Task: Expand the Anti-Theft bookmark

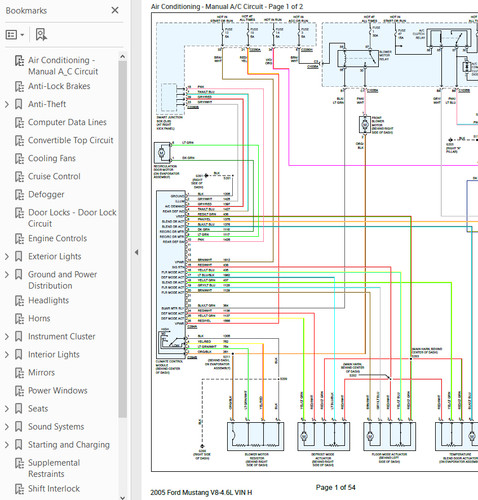Action: [7, 104]
